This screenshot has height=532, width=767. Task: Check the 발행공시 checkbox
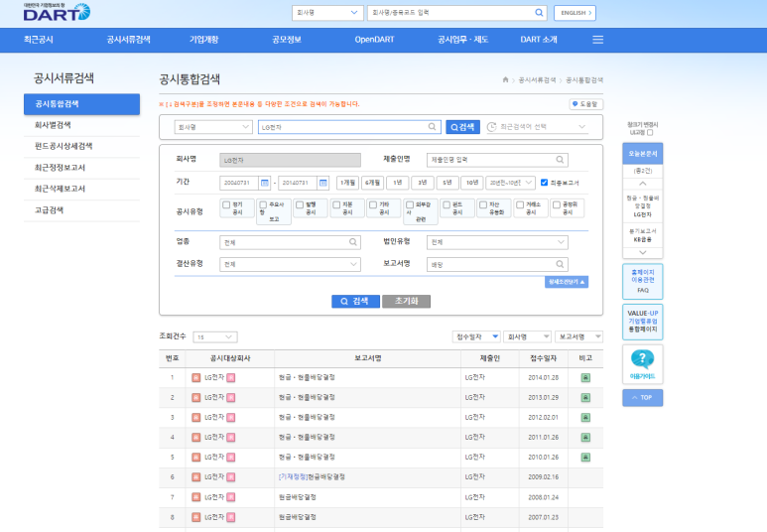pos(300,205)
